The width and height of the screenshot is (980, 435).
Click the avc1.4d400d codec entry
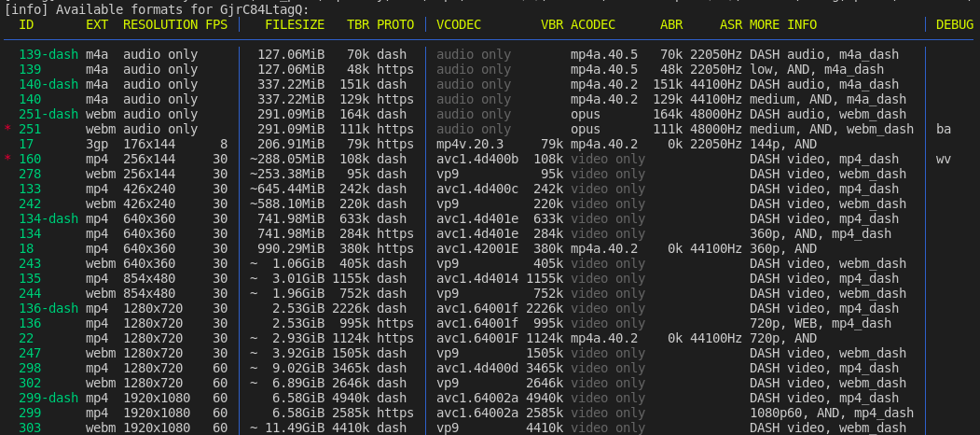tap(477, 368)
